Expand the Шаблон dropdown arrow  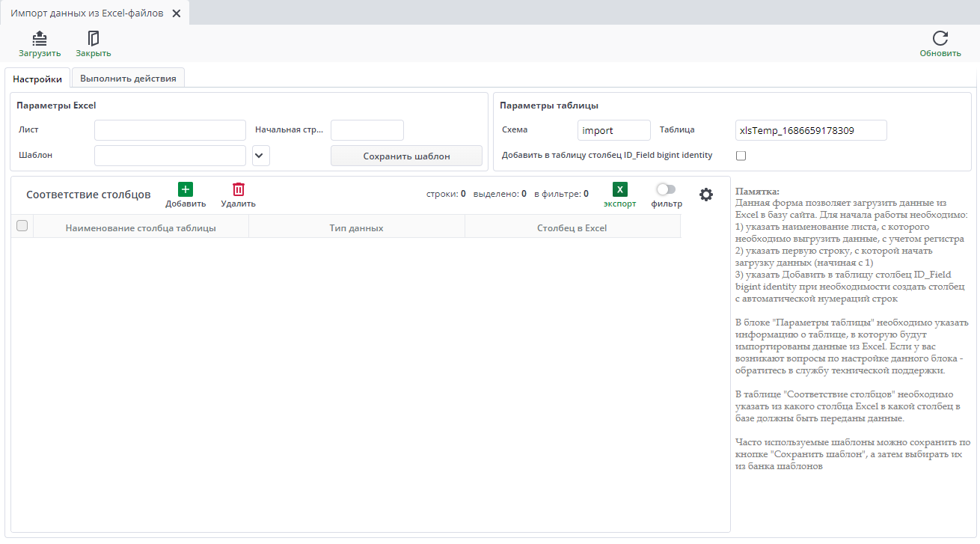(260, 156)
